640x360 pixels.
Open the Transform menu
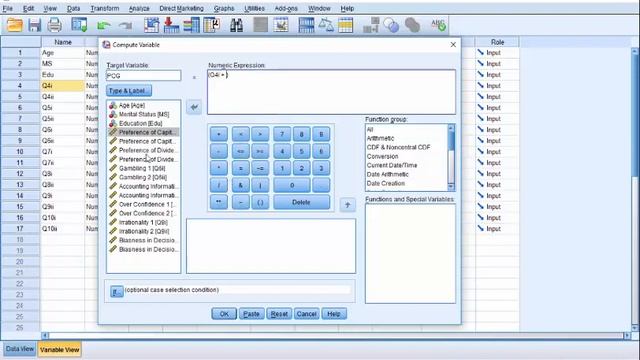[x=105, y=8]
